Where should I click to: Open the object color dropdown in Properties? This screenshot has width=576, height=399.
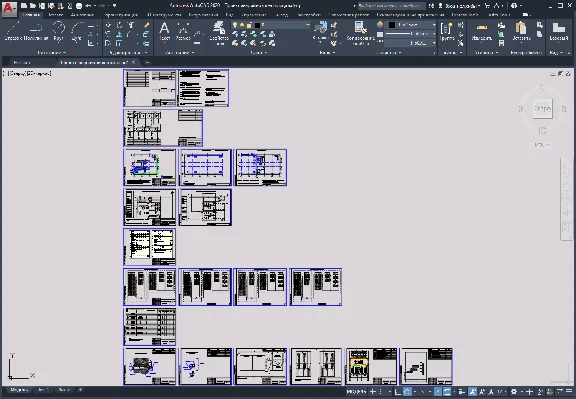(412, 25)
